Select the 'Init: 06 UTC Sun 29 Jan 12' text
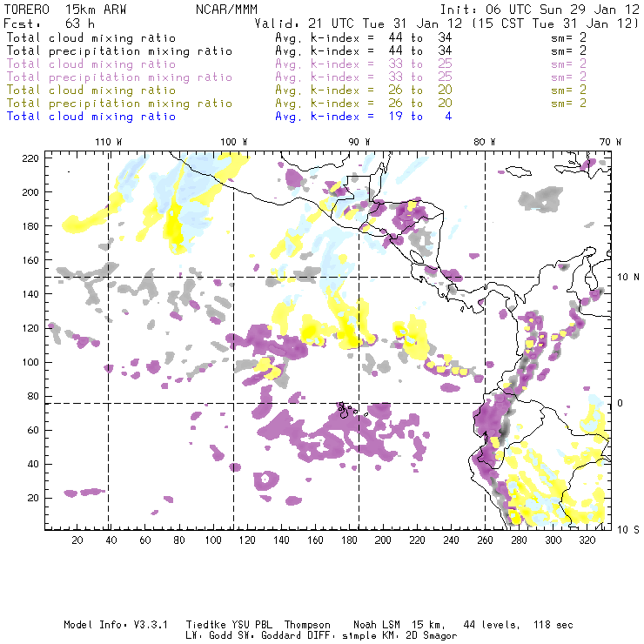644x644 pixels. (540, 10)
